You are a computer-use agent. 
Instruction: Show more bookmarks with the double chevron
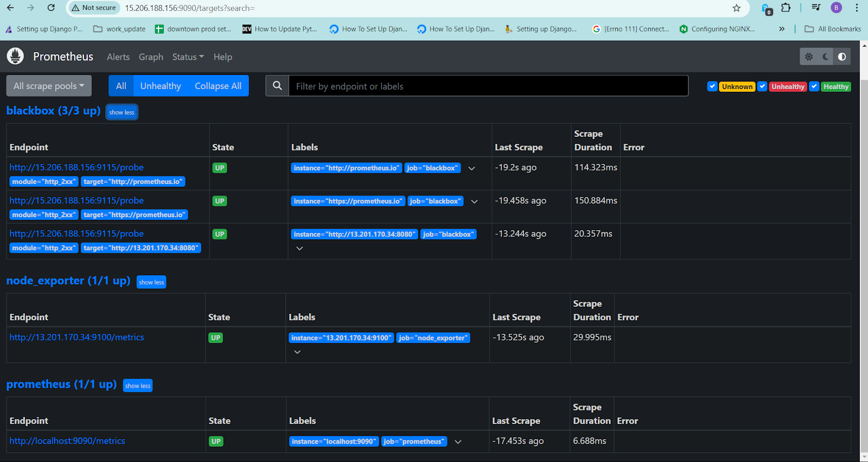tap(782, 29)
